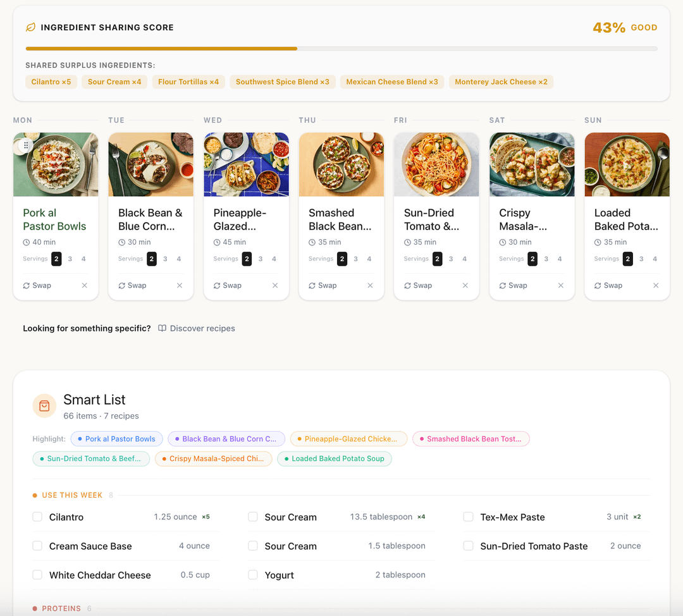Screen dimensions: 683x616
Task: Click the swap icon on Pineapple-Glazed card
Action: pyautogui.click(x=217, y=286)
